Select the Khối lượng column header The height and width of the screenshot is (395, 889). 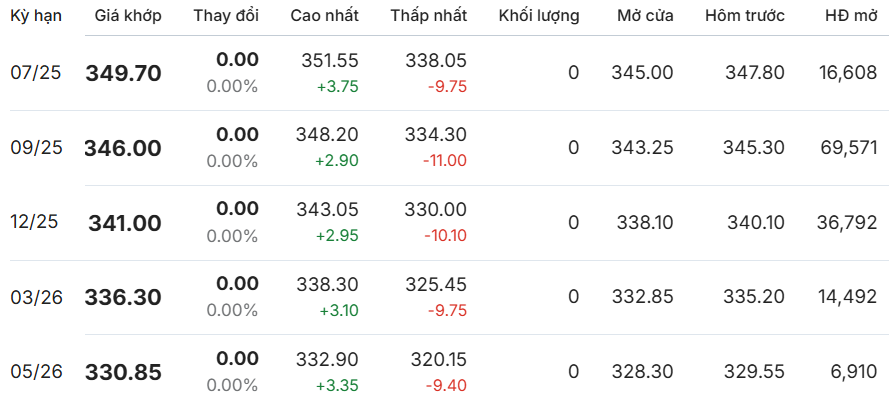pyautogui.click(x=539, y=16)
